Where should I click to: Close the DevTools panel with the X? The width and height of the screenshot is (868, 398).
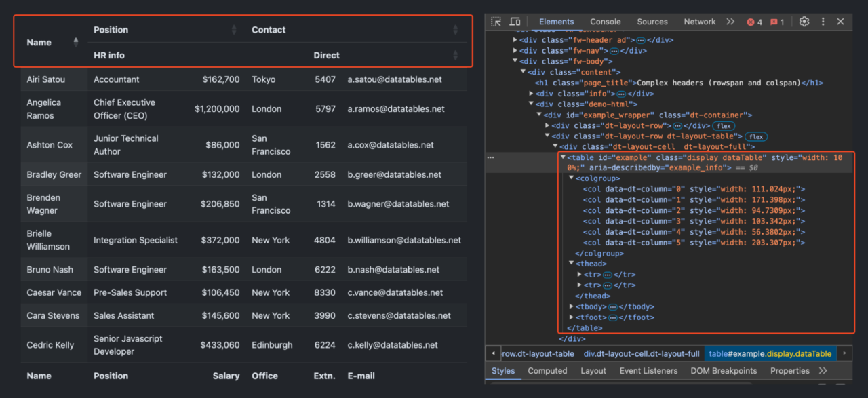(840, 22)
